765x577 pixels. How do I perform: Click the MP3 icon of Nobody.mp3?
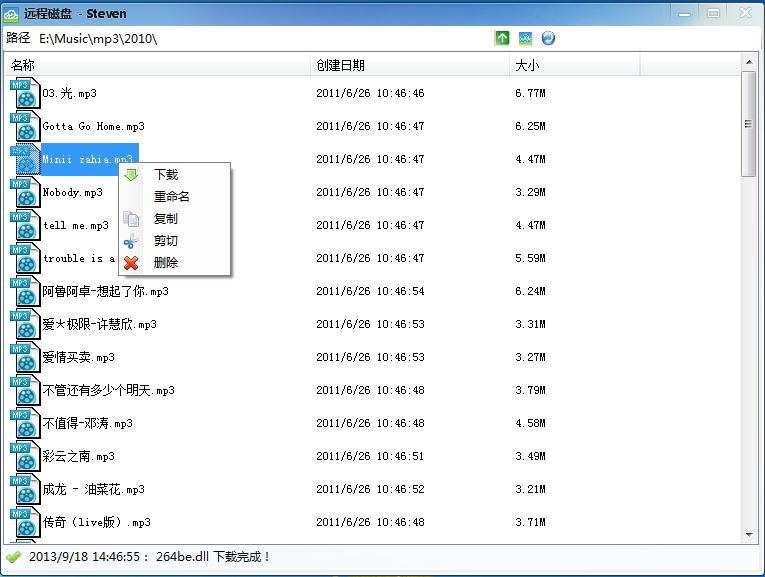point(25,192)
